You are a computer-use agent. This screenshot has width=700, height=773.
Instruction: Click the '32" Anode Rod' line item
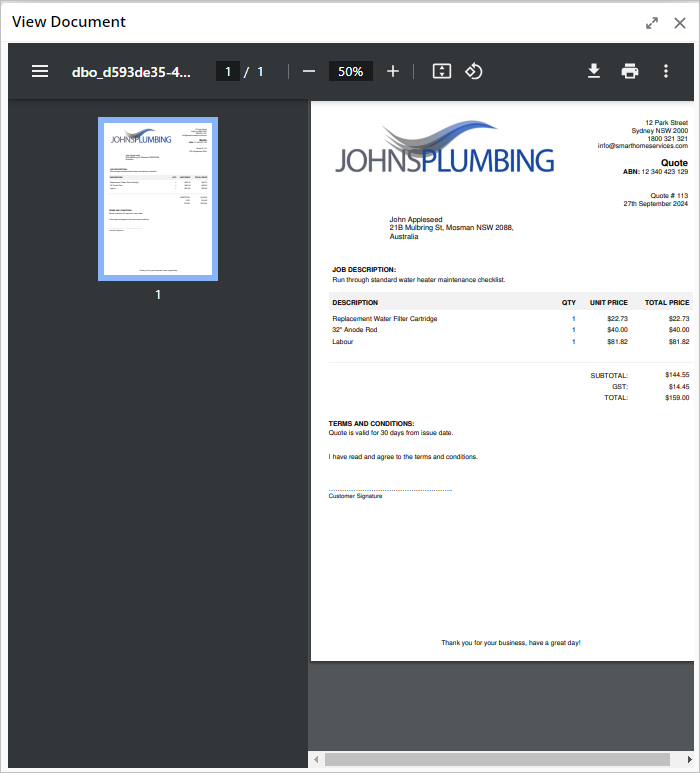[354, 330]
